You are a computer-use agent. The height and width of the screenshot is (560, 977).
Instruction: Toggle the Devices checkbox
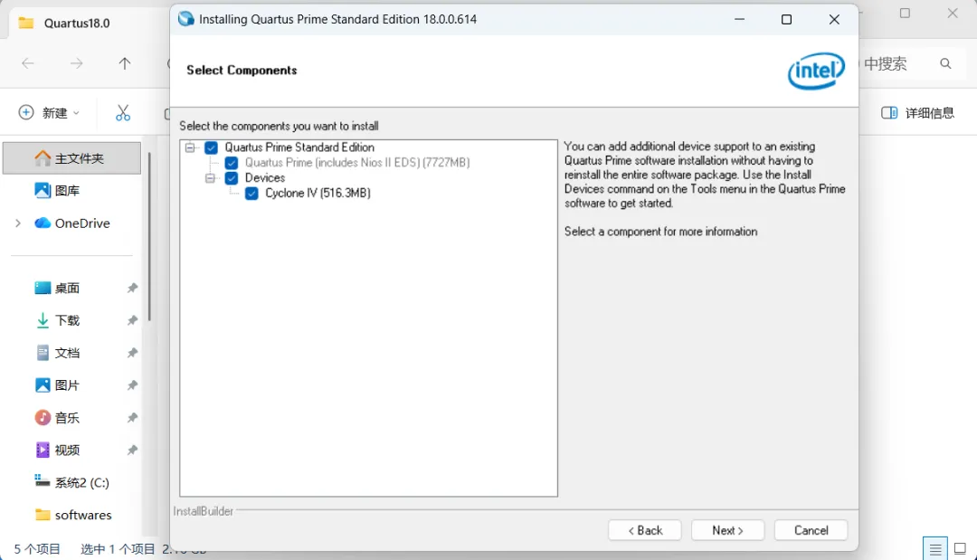pyautogui.click(x=232, y=178)
